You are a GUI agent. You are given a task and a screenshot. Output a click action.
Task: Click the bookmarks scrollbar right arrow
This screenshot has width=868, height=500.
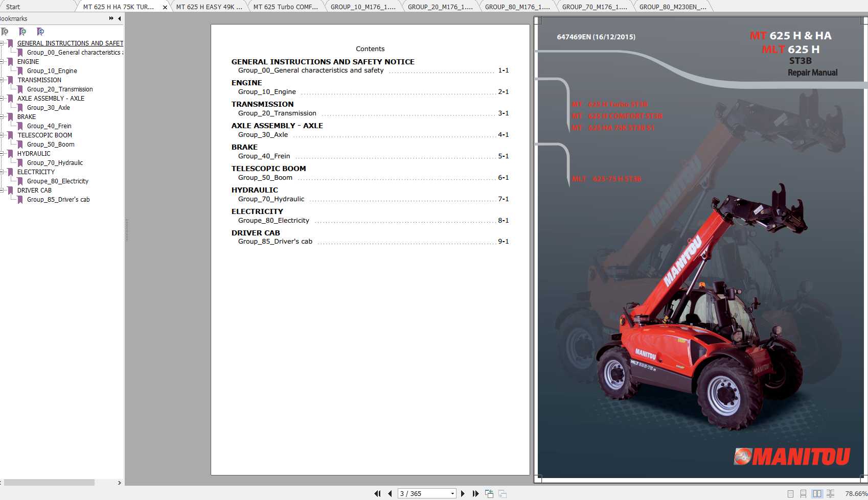point(120,483)
